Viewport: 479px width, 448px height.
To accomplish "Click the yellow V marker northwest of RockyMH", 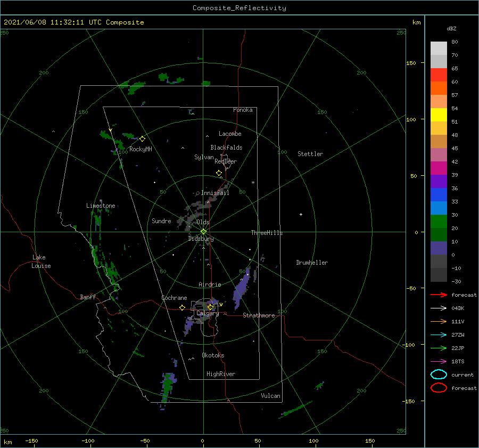I will click(111, 130).
